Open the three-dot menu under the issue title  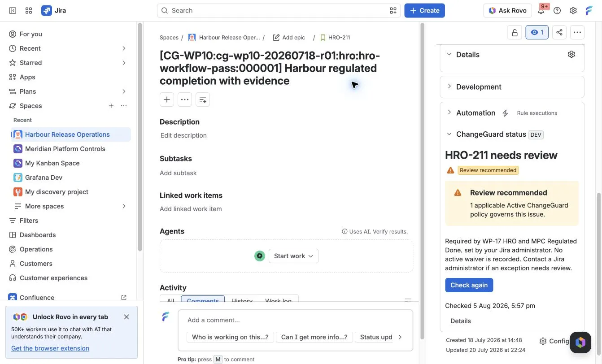(185, 100)
